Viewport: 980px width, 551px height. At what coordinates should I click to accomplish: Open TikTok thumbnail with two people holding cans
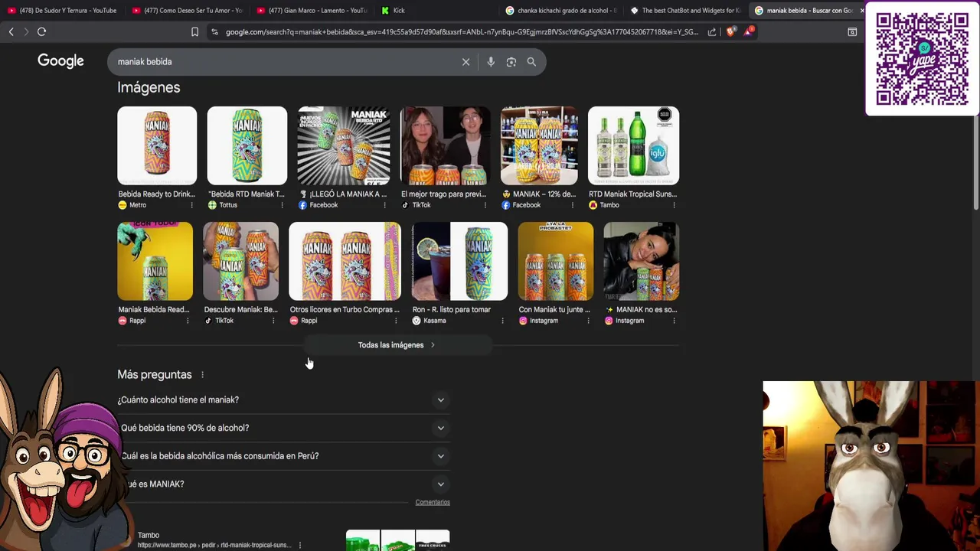coord(446,146)
